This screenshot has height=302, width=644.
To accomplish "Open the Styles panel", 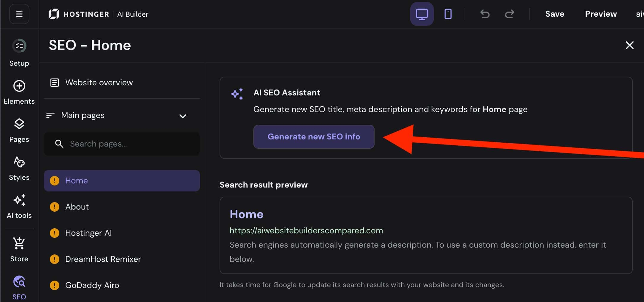I will (19, 168).
